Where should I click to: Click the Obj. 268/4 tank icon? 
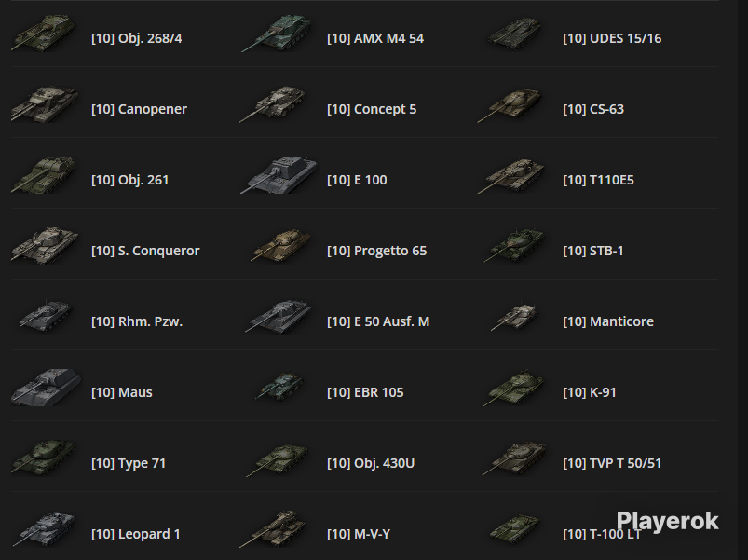click(x=44, y=33)
